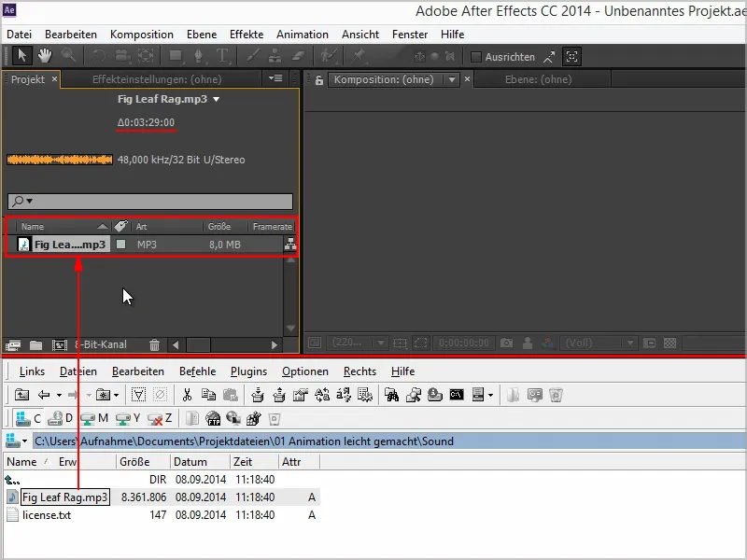747x560 pixels.
Task: Open project flowchart view icon
Action: pos(290,245)
